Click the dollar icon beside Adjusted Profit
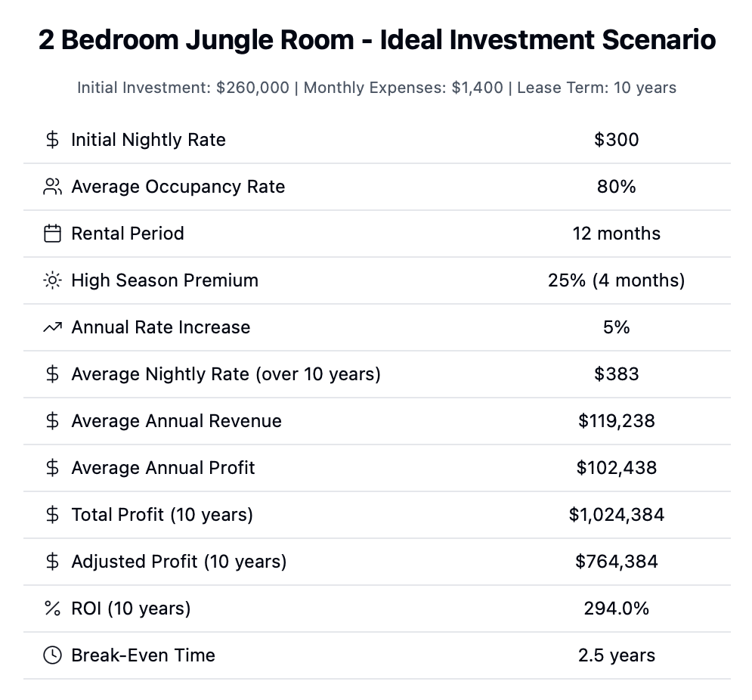 pyautogui.click(x=52, y=562)
